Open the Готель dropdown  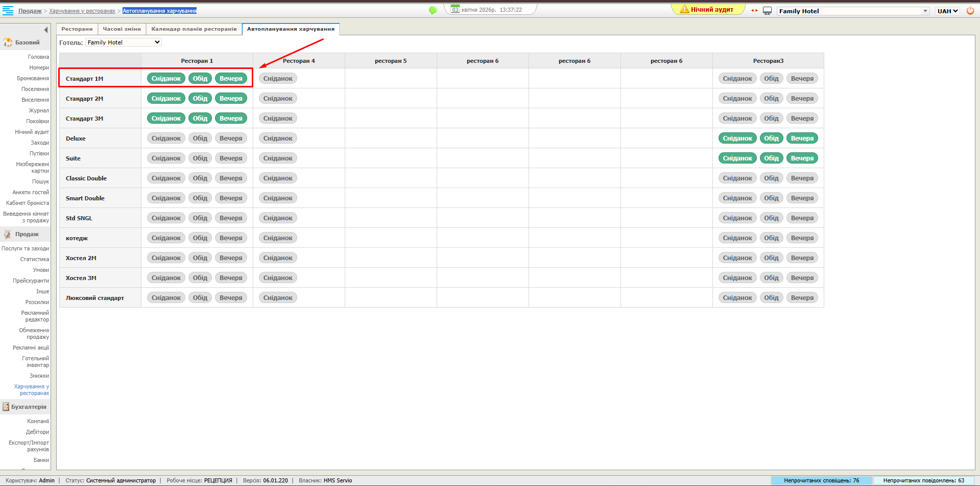[x=123, y=42]
